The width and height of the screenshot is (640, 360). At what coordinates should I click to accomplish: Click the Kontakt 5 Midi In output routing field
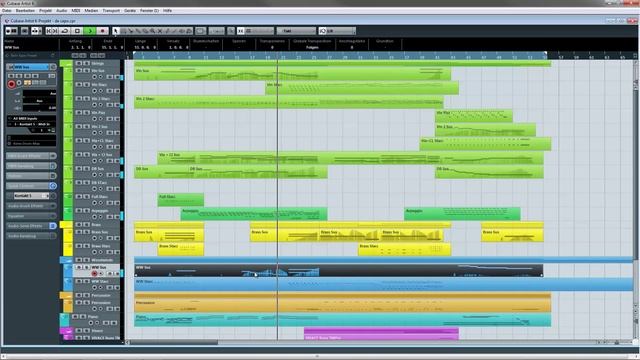pos(31,124)
